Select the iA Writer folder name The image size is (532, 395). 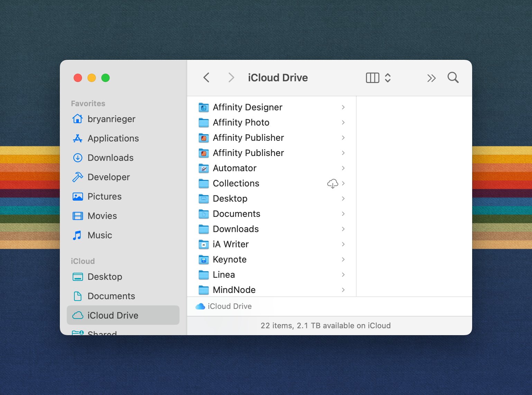click(x=231, y=244)
